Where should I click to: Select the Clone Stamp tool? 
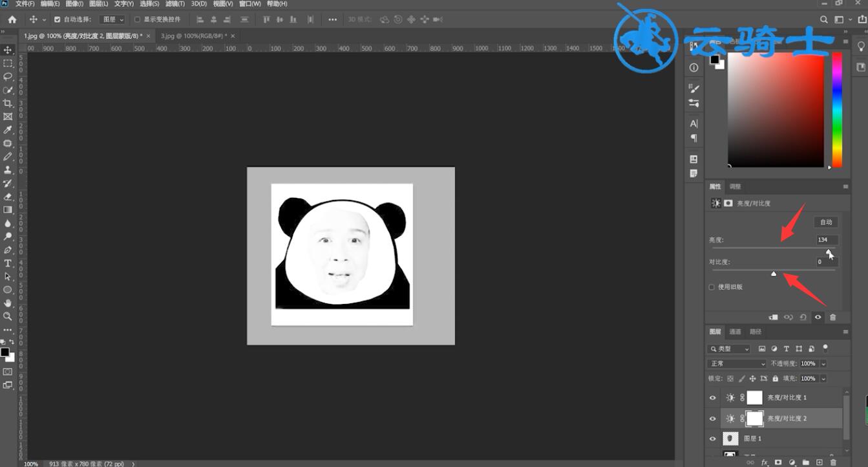(8, 170)
